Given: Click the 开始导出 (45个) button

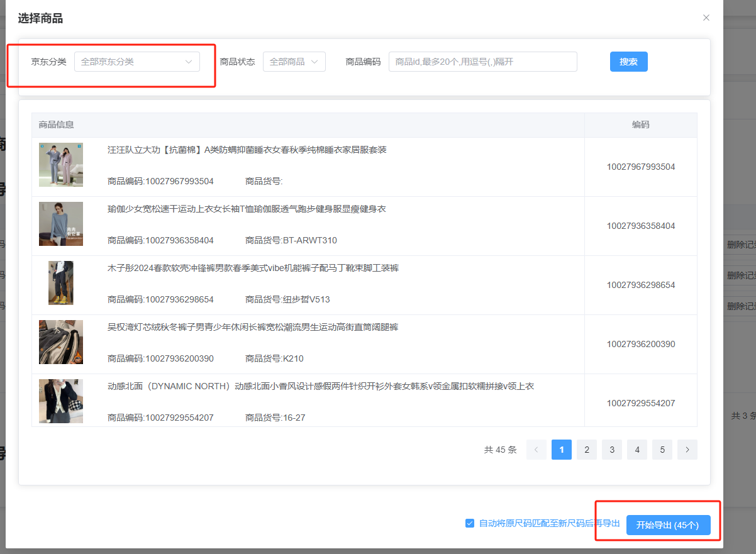Looking at the screenshot, I should tap(668, 525).
